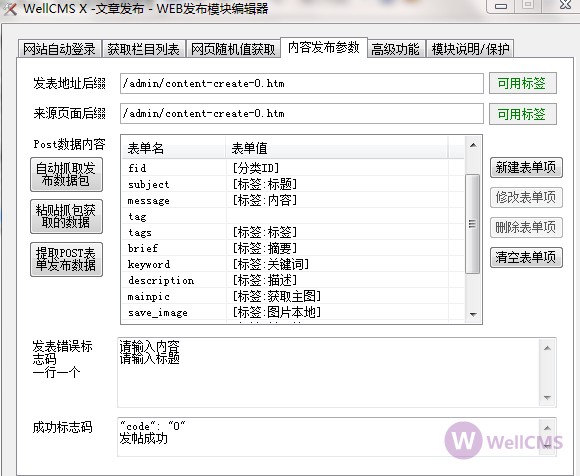Click the 清空表单项 button
Screen dimensions: 580x476
click(x=526, y=257)
